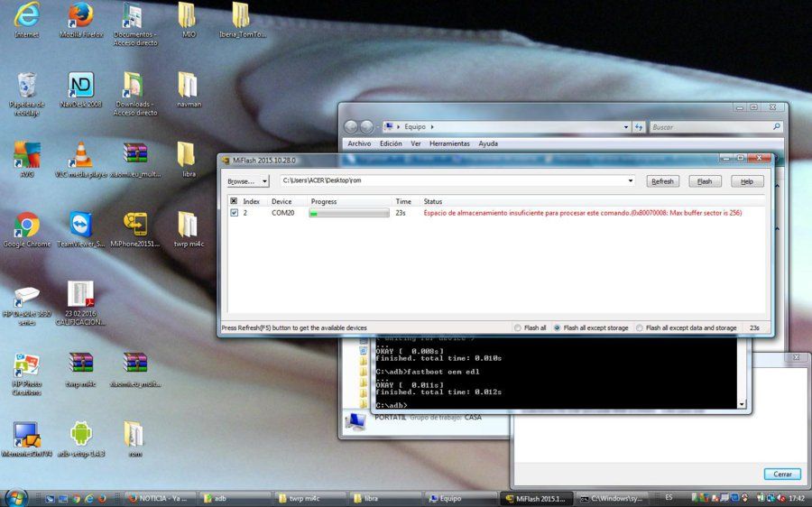The width and height of the screenshot is (812, 507).
Task: Click the 17:42 system tray clock
Action: (x=797, y=498)
